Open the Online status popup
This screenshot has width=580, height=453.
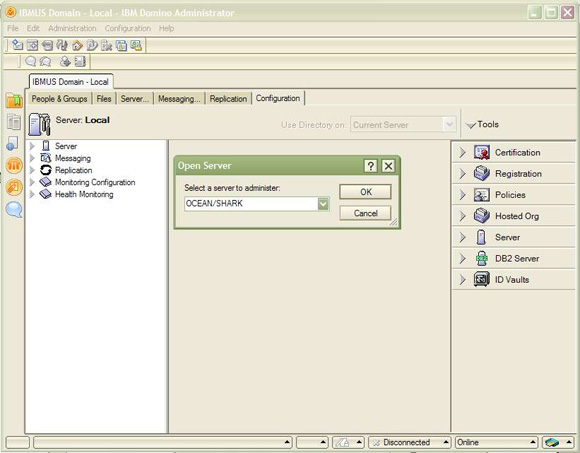(x=496, y=442)
